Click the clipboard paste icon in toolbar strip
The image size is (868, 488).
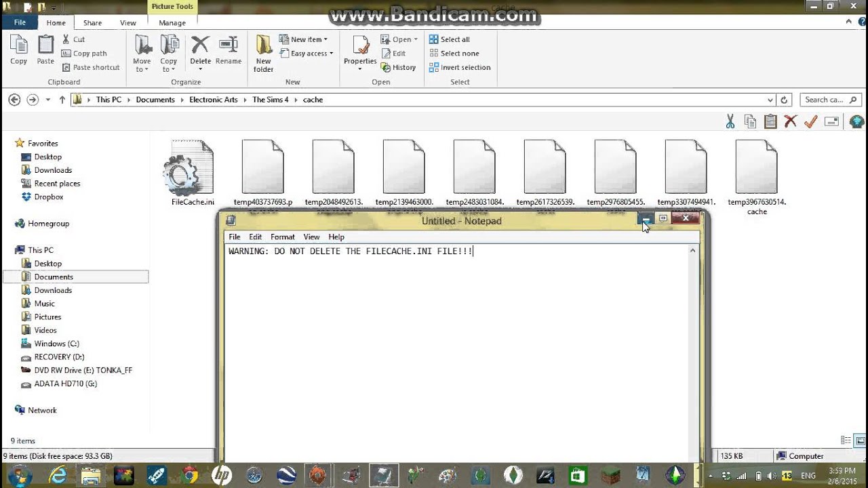click(x=770, y=121)
